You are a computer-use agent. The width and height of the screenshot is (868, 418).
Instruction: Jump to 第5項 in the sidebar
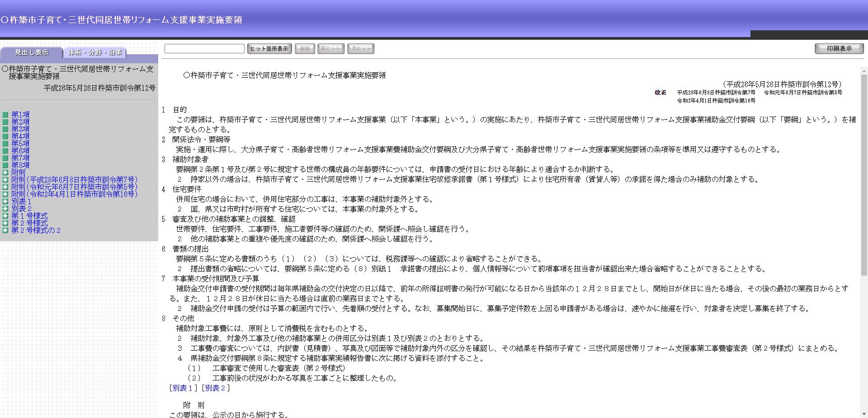pyautogui.click(x=20, y=144)
